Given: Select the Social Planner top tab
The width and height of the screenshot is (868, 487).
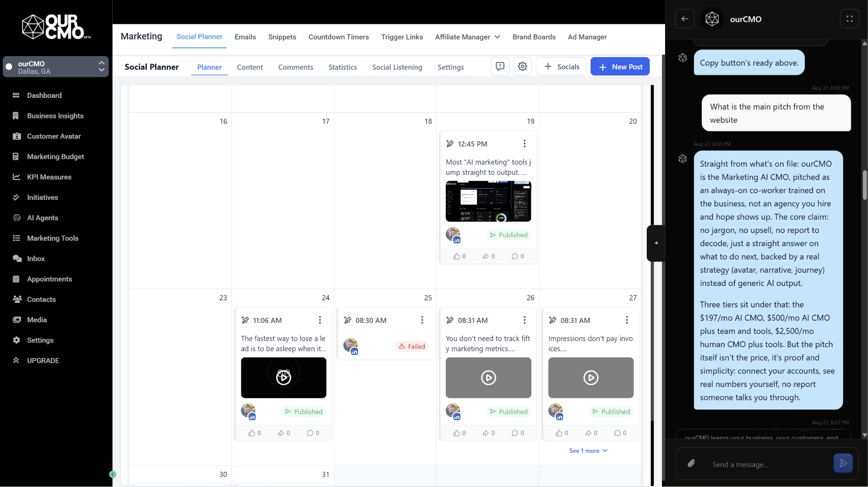Looking at the screenshot, I should click(x=199, y=37).
